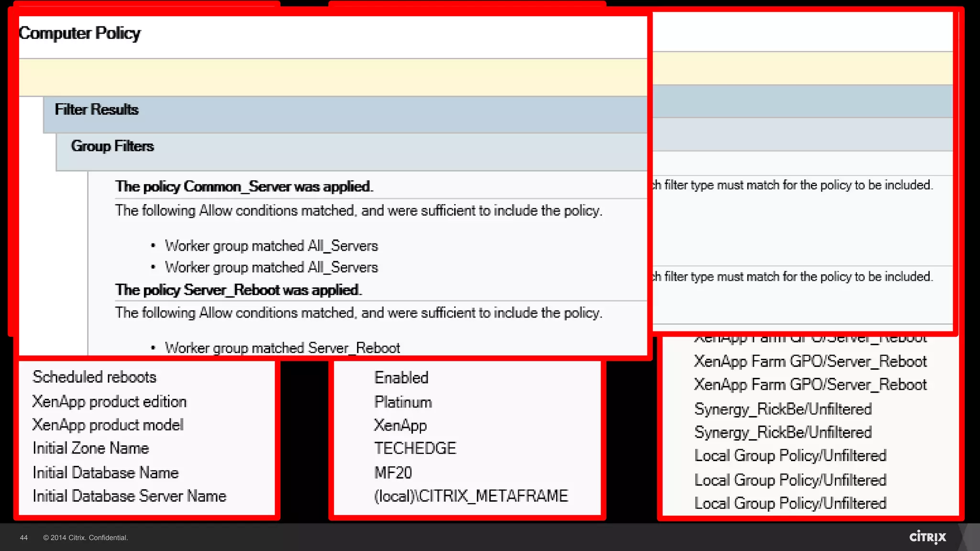
Task: Collapse the Filter Results section header
Action: 345,114
